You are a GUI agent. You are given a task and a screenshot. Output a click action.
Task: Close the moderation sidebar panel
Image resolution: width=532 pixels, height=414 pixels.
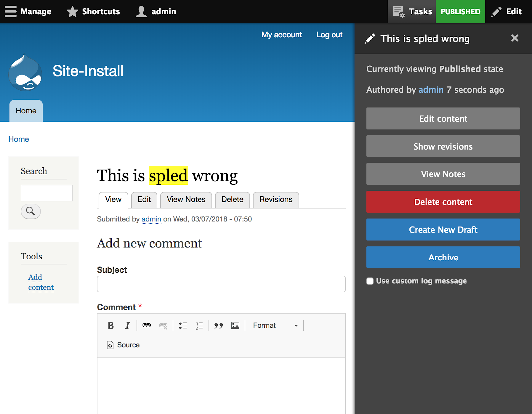pyautogui.click(x=515, y=38)
